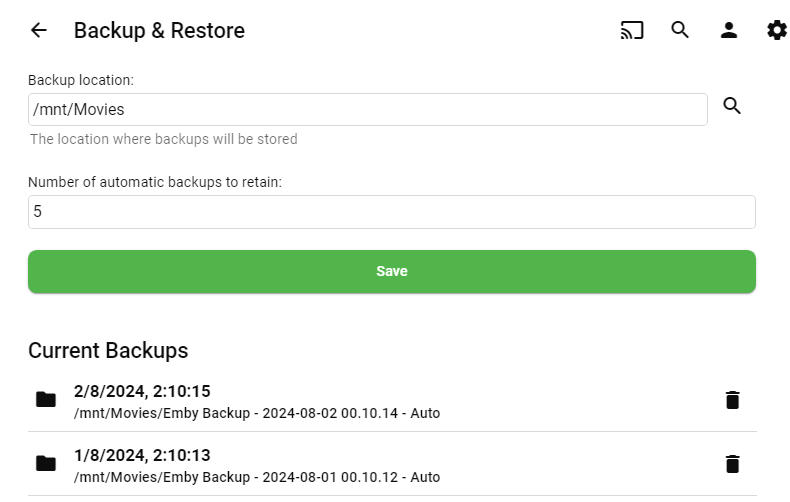Select the 1/8/2024, 2:10:13 backup entry
The image size is (790, 502).
click(142, 455)
